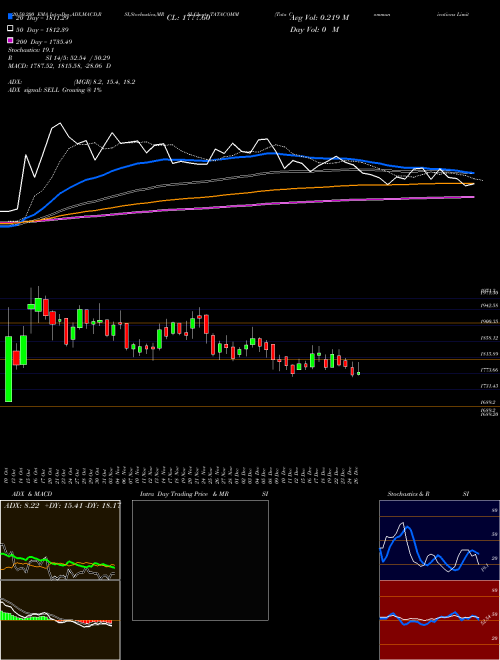This screenshot has height=660, width=500.
Task: Click the 19.1 value label in Stochastics chart
Action: tap(484, 568)
